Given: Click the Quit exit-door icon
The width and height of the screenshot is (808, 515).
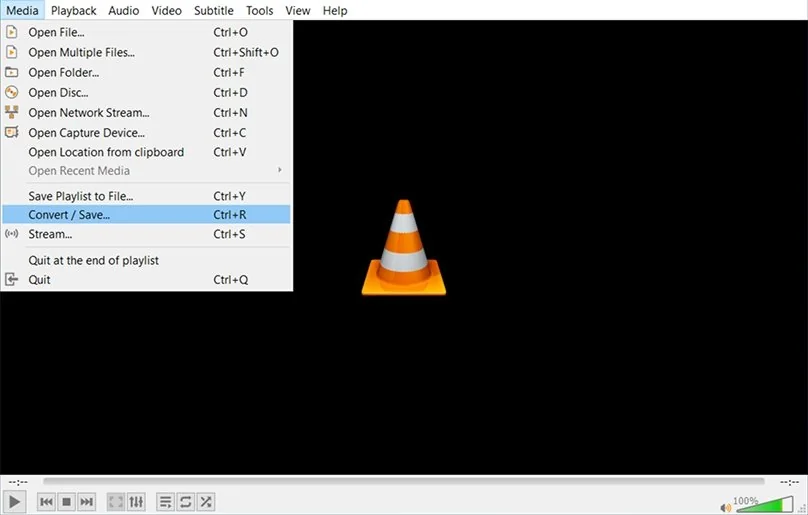Looking at the screenshot, I should point(11,279).
